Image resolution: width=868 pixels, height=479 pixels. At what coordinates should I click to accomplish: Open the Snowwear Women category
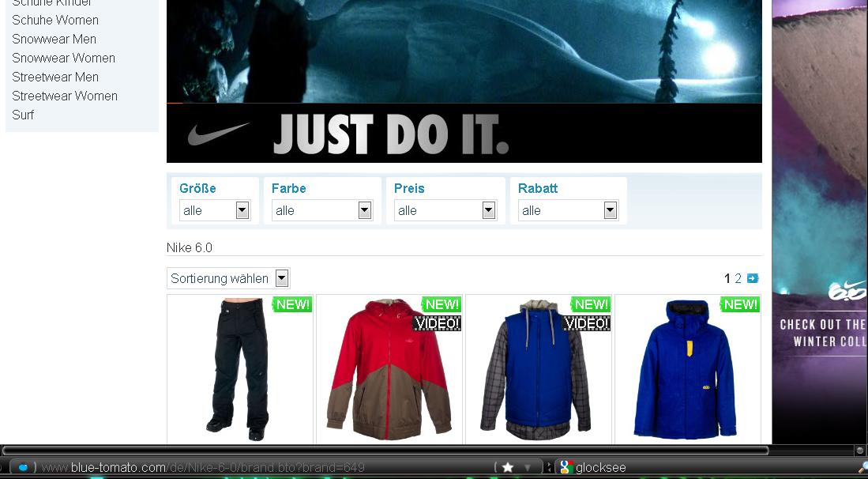point(64,58)
